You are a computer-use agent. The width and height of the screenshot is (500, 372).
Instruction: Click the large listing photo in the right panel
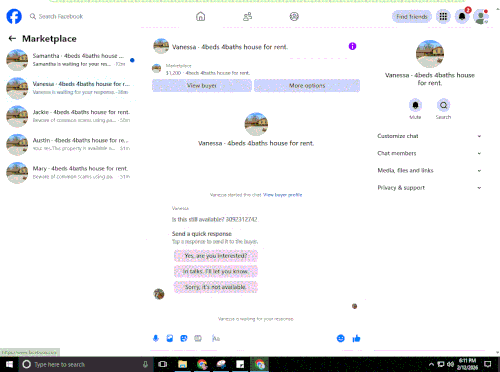[430, 54]
